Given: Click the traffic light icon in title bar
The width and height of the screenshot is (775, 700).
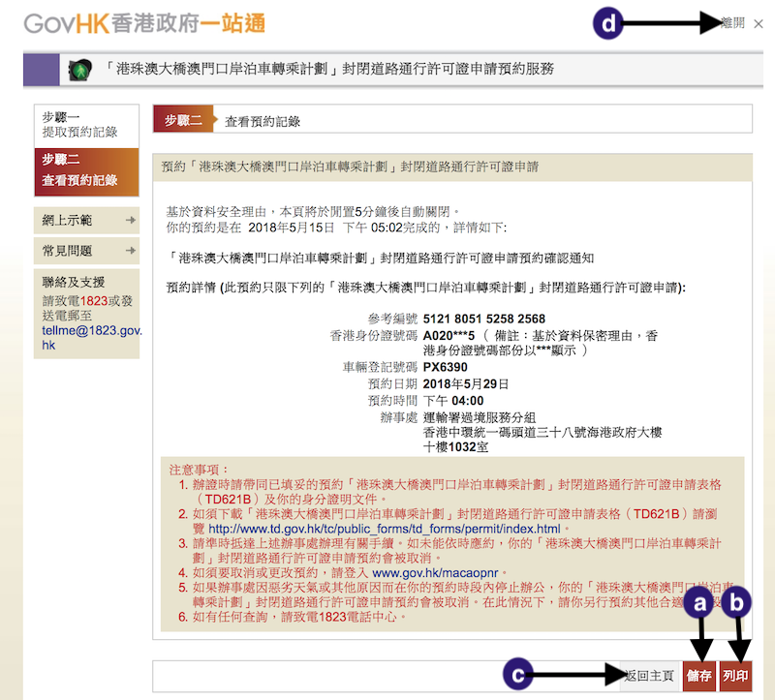Looking at the screenshot, I should (78, 70).
